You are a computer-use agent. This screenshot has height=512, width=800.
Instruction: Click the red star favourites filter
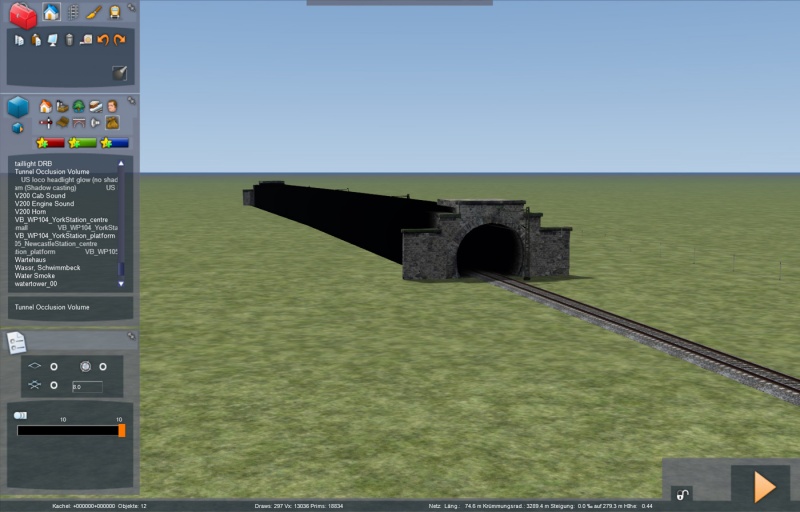pyautogui.click(x=50, y=143)
